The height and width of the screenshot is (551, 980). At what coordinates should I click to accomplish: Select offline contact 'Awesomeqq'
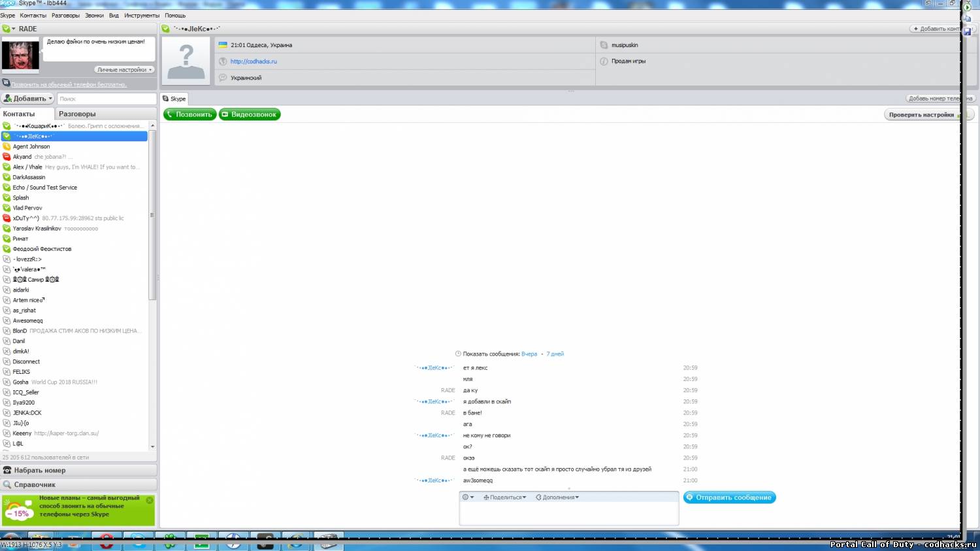point(74,321)
